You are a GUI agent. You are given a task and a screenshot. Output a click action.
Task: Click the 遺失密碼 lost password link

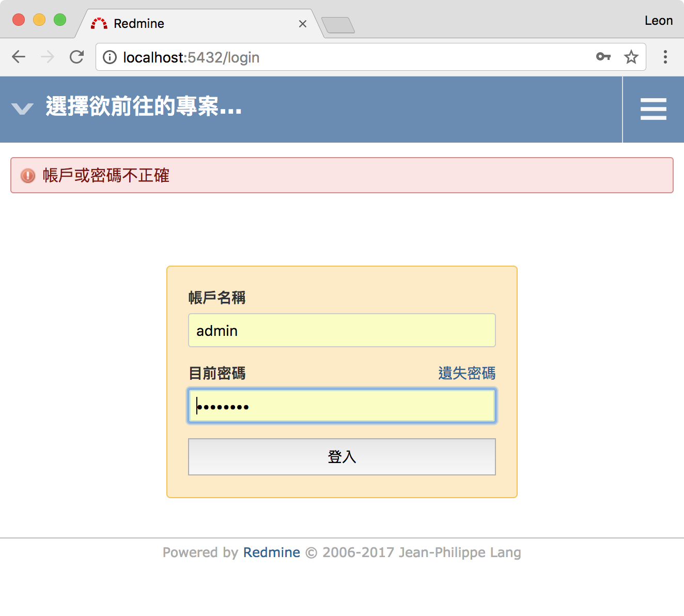pos(467,373)
